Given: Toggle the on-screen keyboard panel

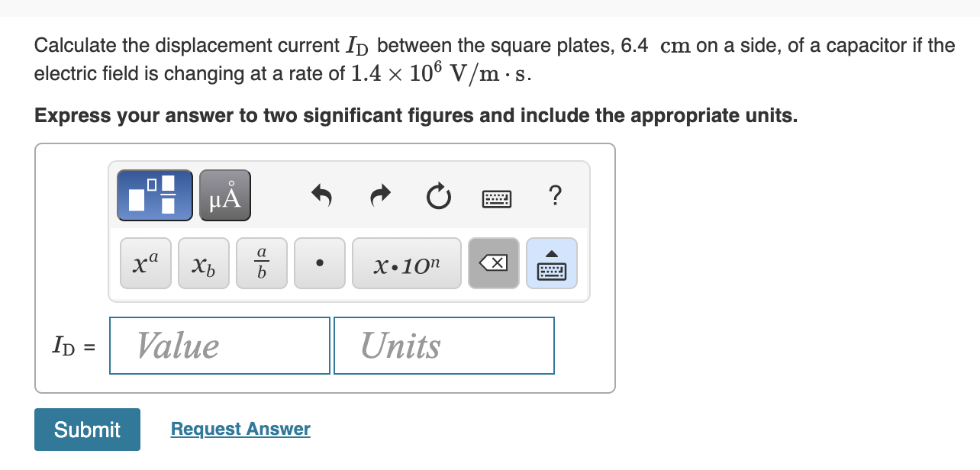Looking at the screenshot, I should 551,262.
